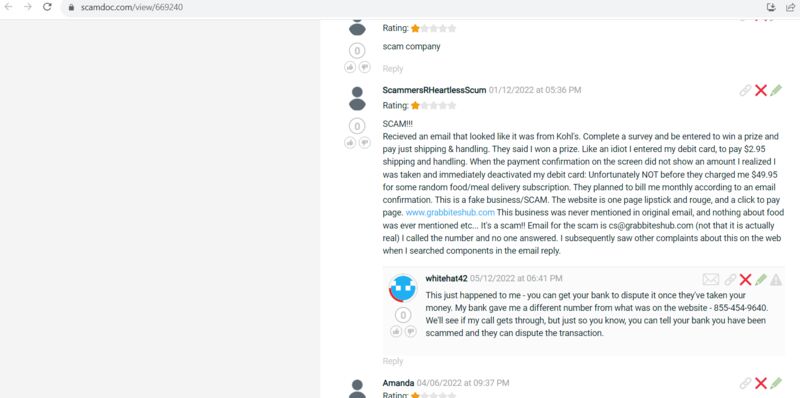
Task: Click the browser share icon
Action: (791, 7)
